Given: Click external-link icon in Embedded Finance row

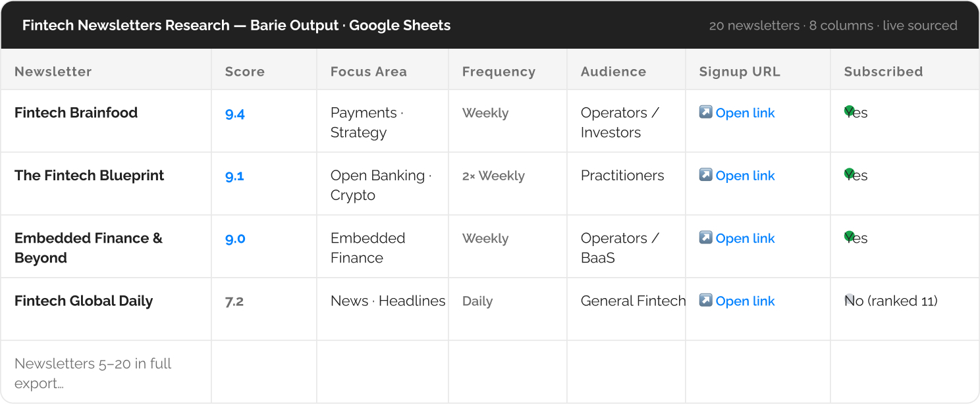Looking at the screenshot, I should (x=705, y=238).
